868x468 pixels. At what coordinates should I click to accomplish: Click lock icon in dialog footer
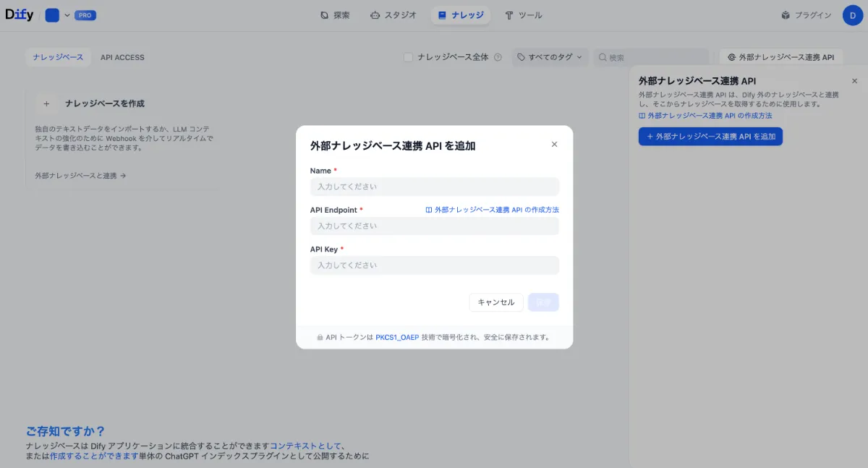click(x=320, y=337)
